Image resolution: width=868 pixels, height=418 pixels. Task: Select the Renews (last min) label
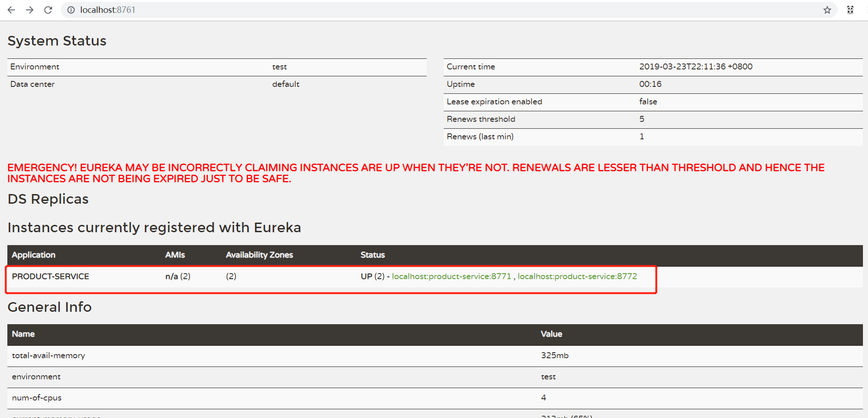pos(480,137)
